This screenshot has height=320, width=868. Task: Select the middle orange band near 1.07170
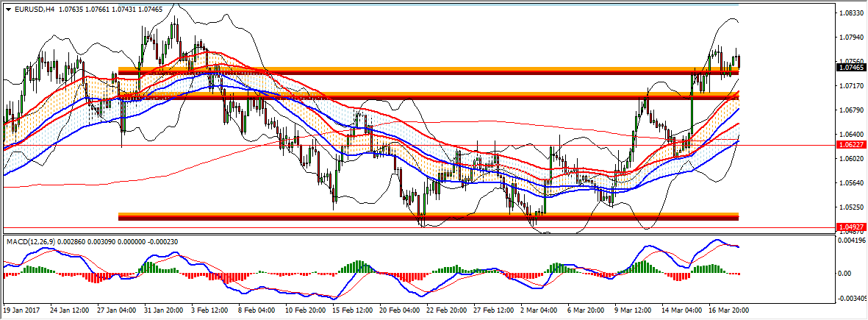428,96
